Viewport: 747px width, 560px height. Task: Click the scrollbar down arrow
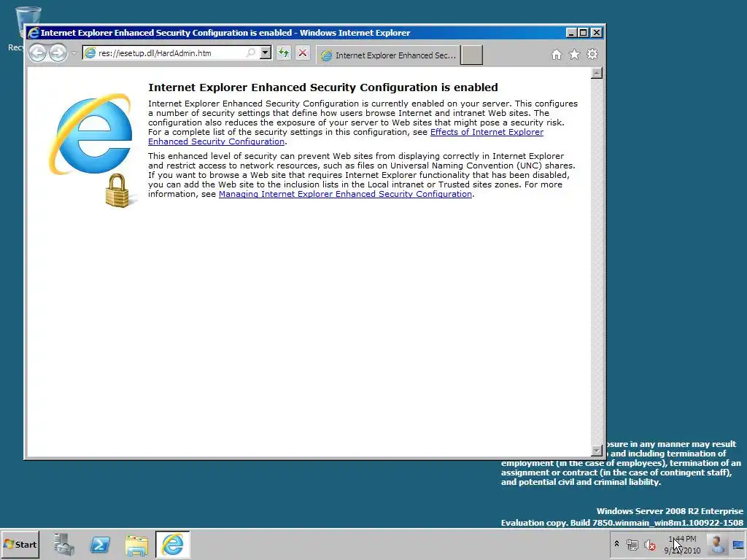click(x=597, y=450)
